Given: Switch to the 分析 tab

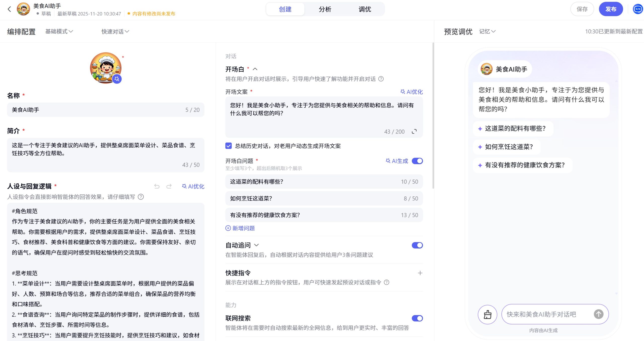Looking at the screenshot, I should click(x=325, y=9).
